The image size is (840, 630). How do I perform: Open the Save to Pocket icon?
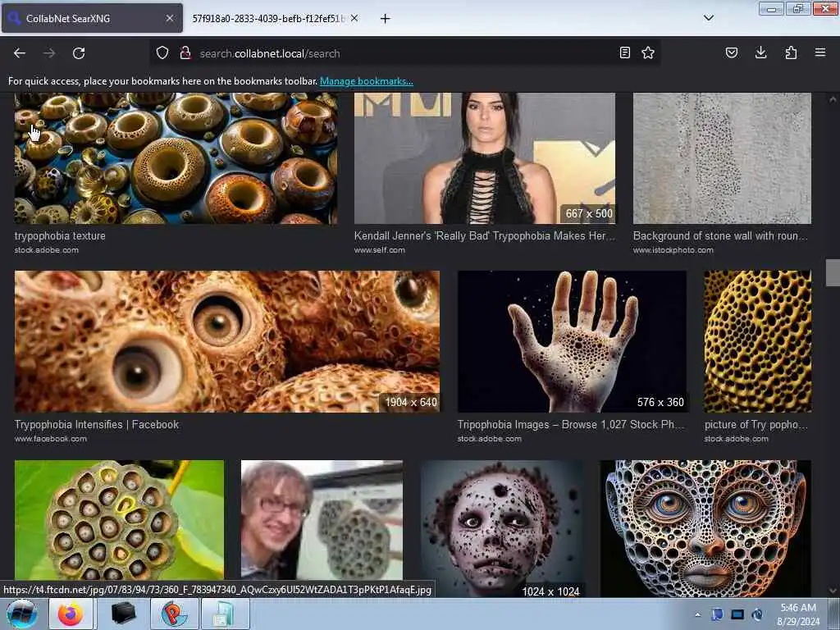732,52
